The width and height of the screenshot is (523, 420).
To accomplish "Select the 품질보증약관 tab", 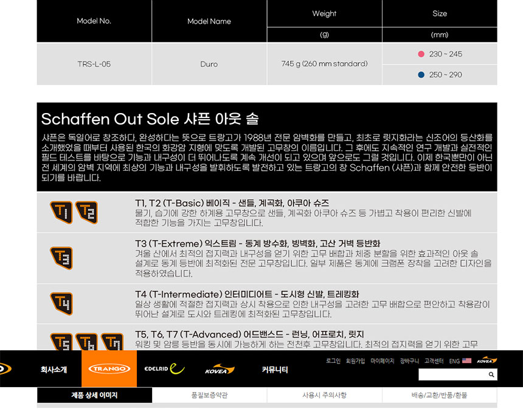I will tap(209, 395).
